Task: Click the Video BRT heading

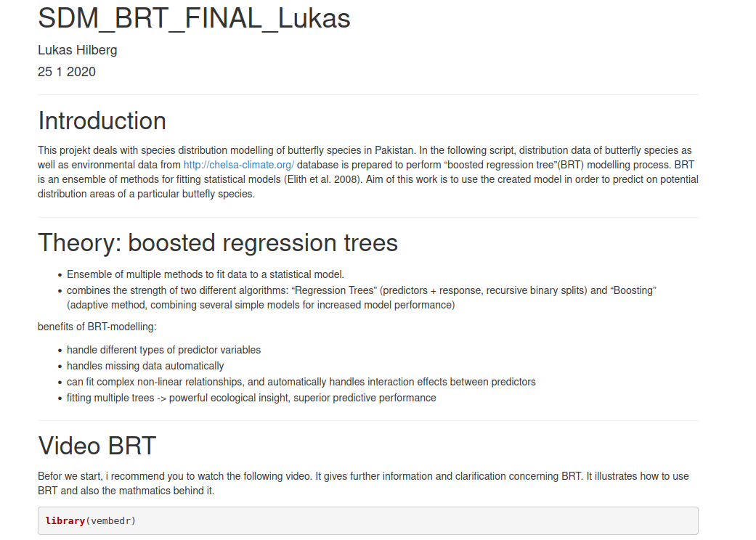Action: click(97, 446)
